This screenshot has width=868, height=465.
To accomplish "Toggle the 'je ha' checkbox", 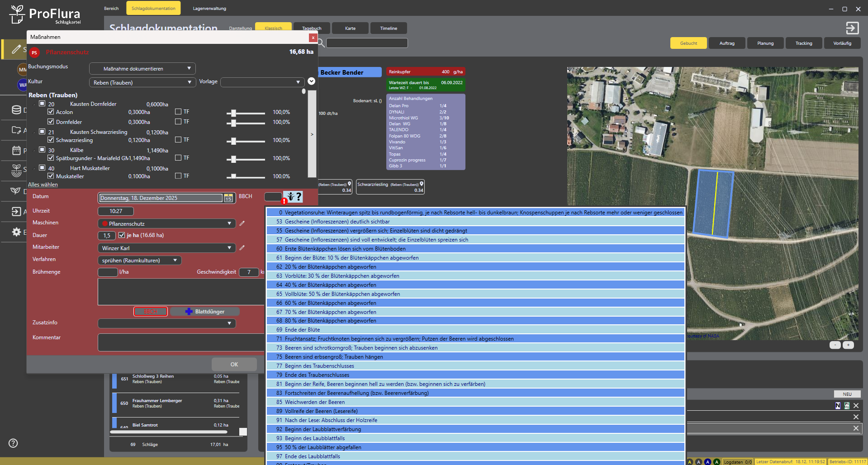I will (x=122, y=235).
